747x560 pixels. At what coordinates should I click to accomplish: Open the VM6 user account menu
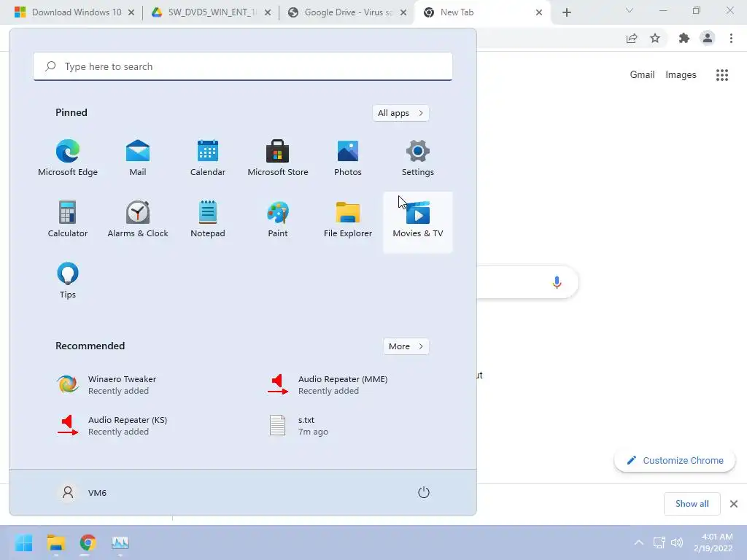coord(82,492)
